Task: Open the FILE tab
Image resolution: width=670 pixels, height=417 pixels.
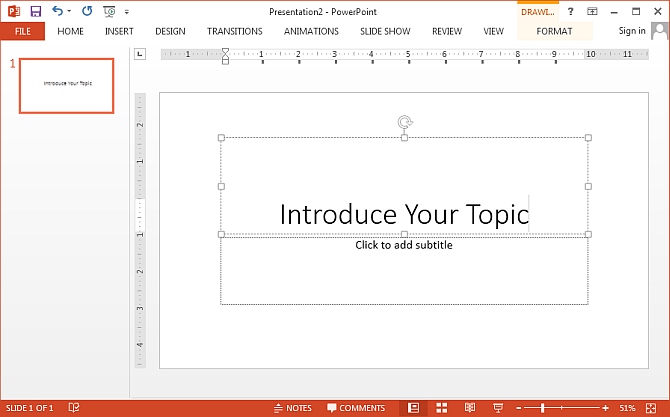Action: pyautogui.click(x=23, y=31)
